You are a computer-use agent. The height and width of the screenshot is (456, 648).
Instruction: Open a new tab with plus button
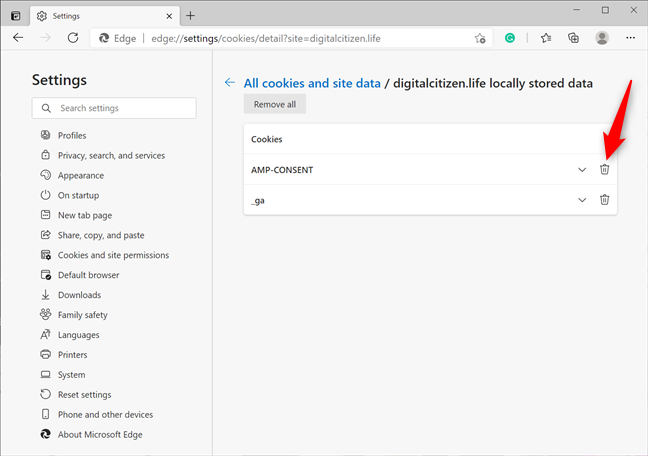(x=190, y=16)
